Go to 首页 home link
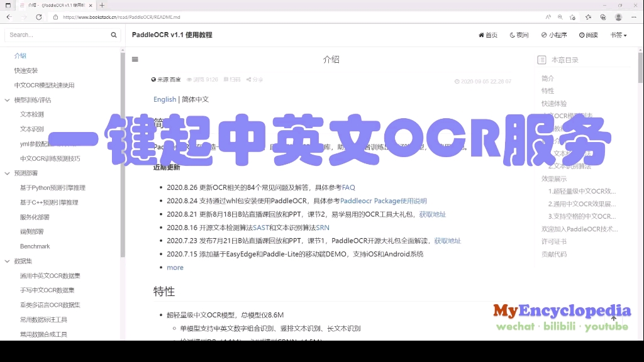The image size is (644, 362). click(488, 35)
